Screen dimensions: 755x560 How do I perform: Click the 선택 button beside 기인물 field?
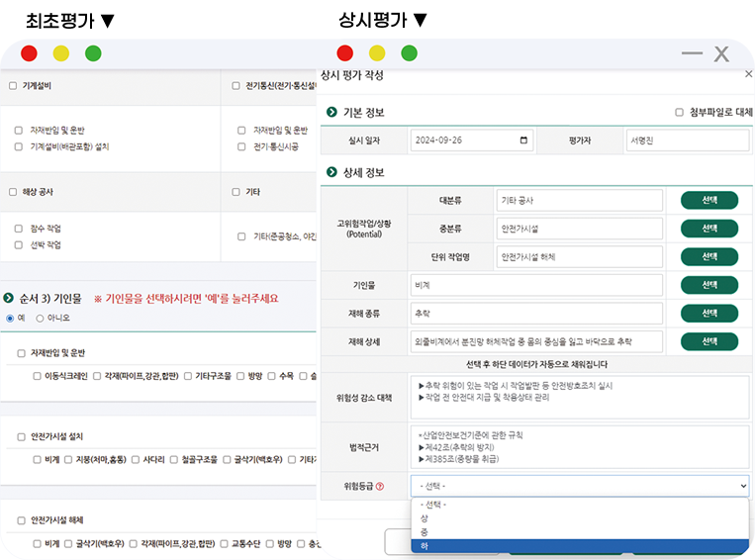708,285
